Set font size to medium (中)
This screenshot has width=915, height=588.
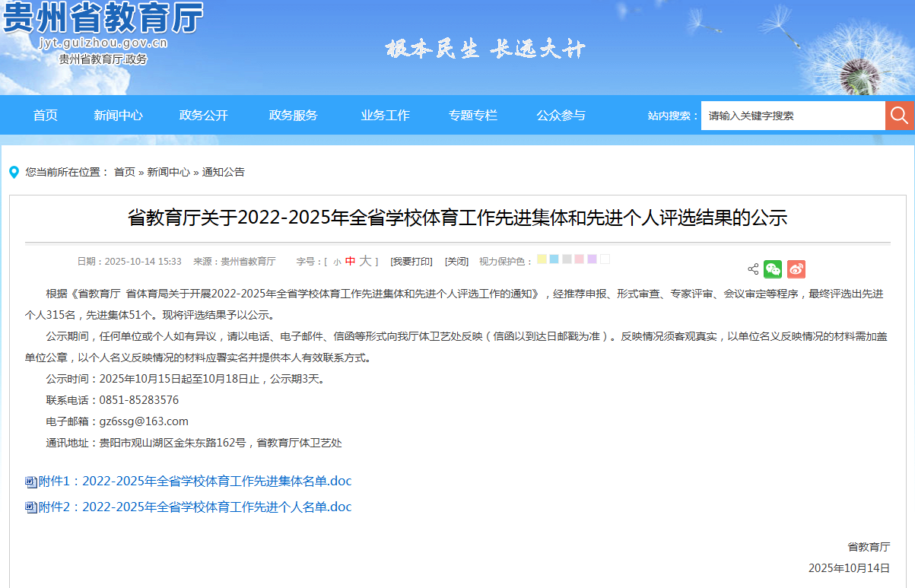(x=350, y=261)
